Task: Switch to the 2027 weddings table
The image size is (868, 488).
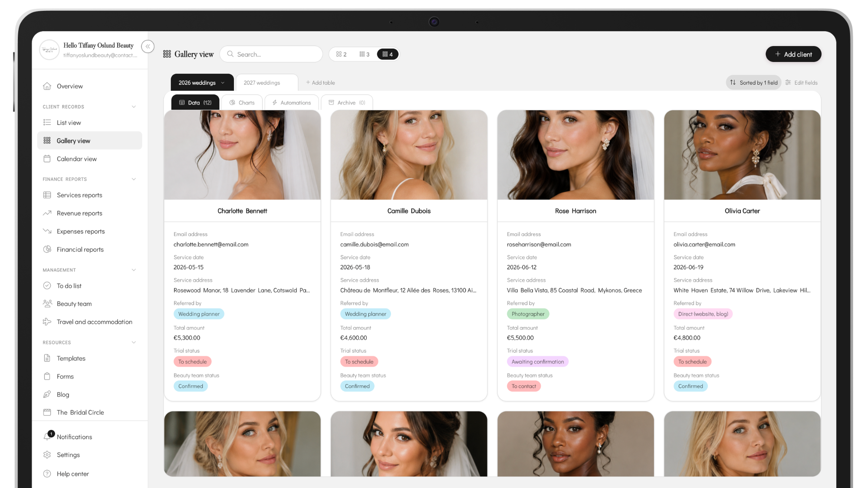Action: [266, 83]
